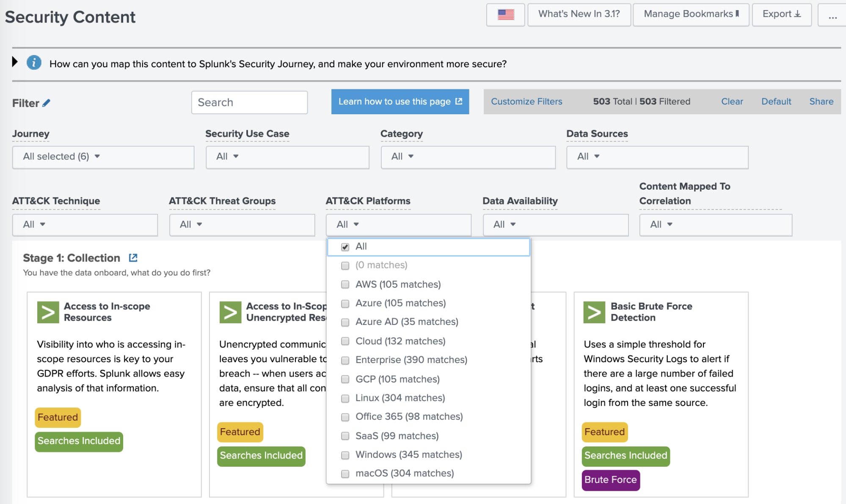Check Cloud (132 matches)
Image resolution: width=846 pixels, height=504 pixels.
345,341
